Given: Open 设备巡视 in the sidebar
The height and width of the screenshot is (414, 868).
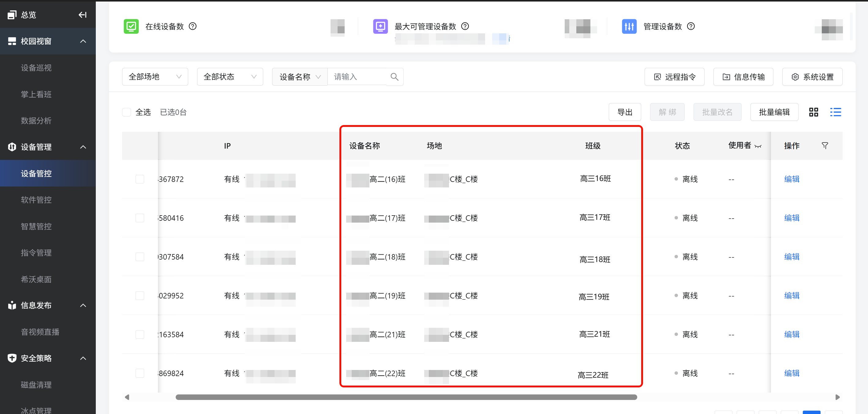Looking at the screenshot, I should (36, 68).
